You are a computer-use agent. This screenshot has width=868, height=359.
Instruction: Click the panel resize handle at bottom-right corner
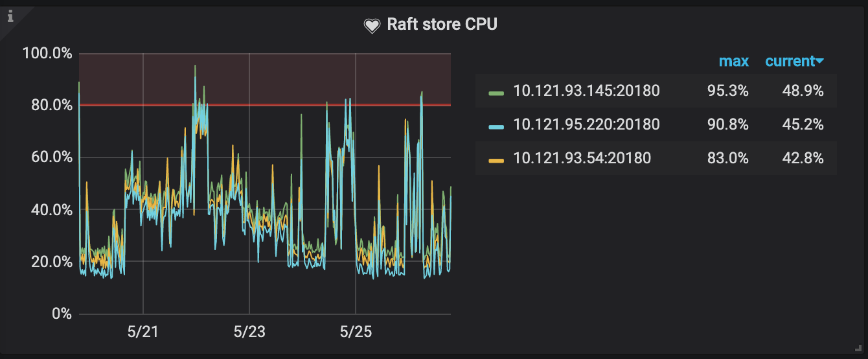coord(858,348)
